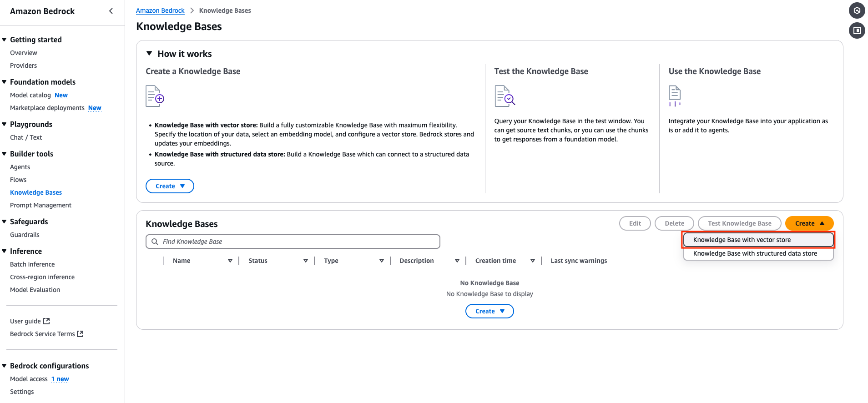Click the New badge beside Model catalog
This screenshot has height=403, width=868.
61,95
